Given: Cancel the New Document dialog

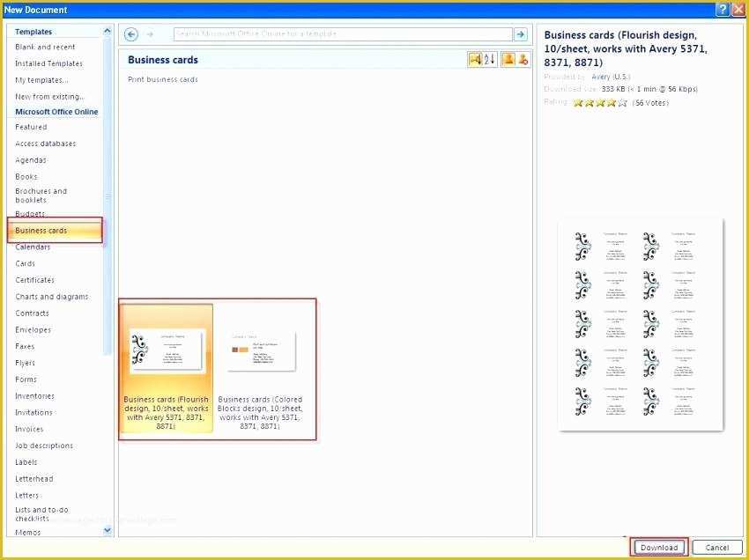Looking at the screenshot, I should 717,547.
